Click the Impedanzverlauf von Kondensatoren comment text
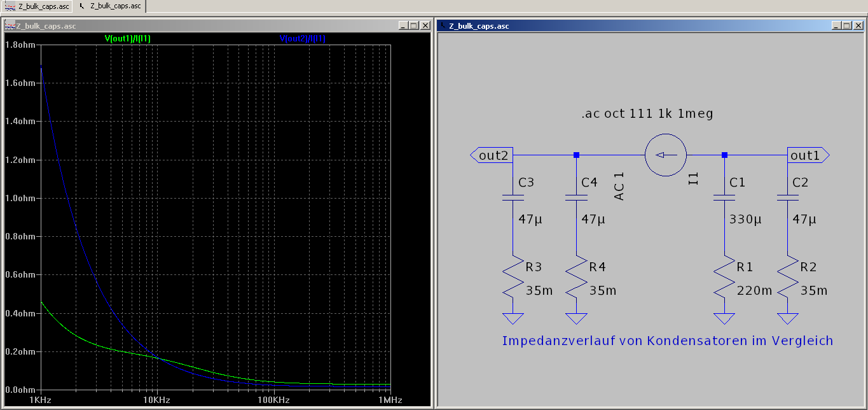This screenshot has width=868, height=410. (667, 341)
